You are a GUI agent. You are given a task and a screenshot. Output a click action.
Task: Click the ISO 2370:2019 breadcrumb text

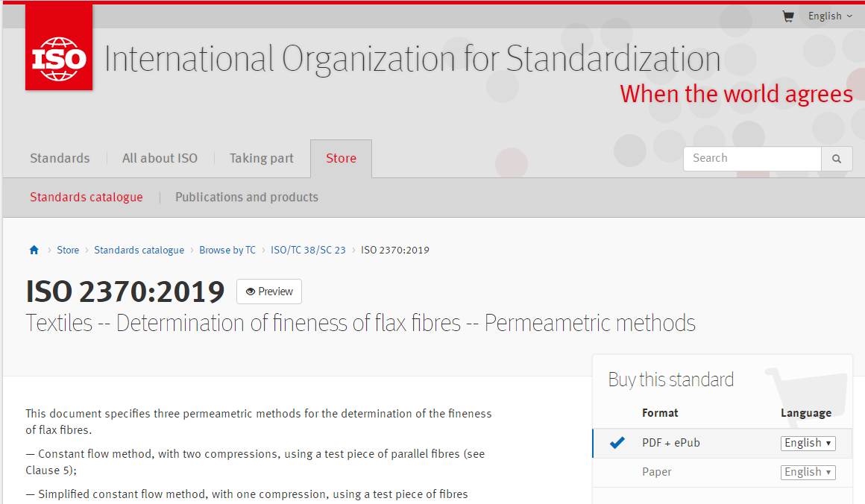[395, 250]
